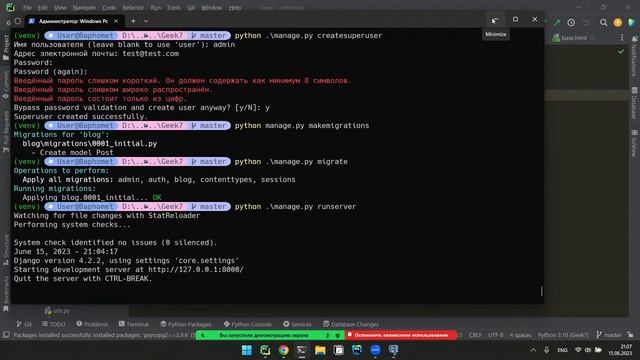Screen dimensions: 640x360
Task: Open Pull Requests tool window
Action: point(6,131)
